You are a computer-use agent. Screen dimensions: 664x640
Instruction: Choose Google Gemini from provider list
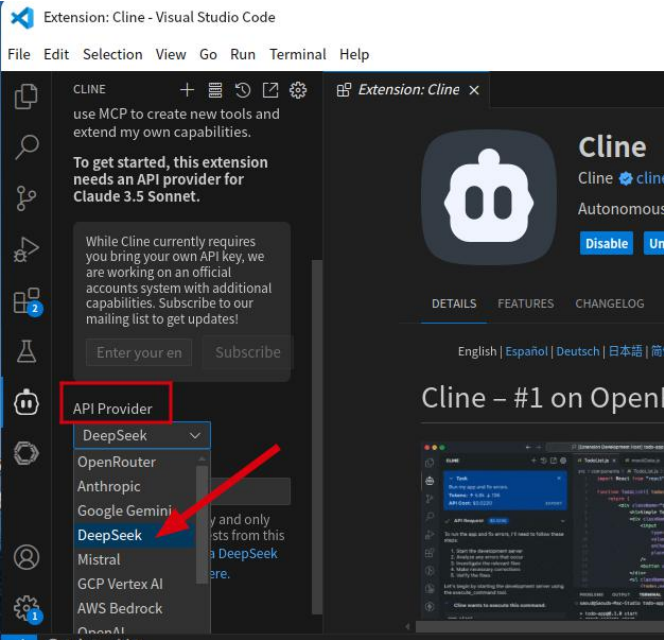(135, 511)
